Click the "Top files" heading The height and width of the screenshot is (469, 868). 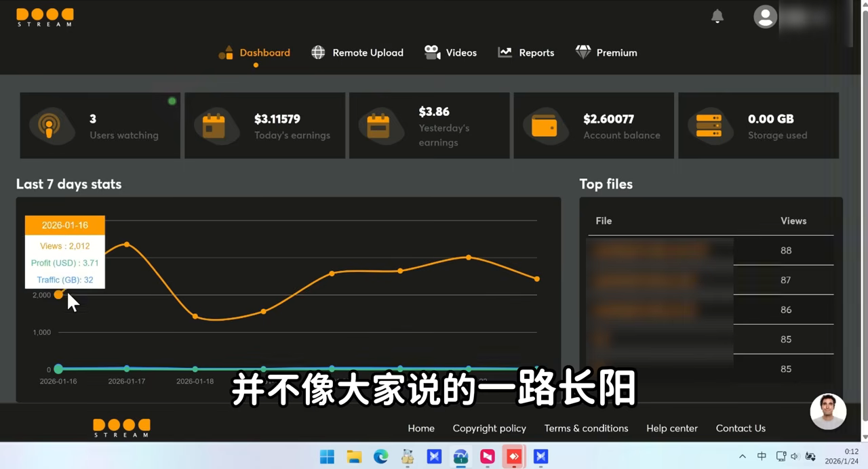[606, 184]
